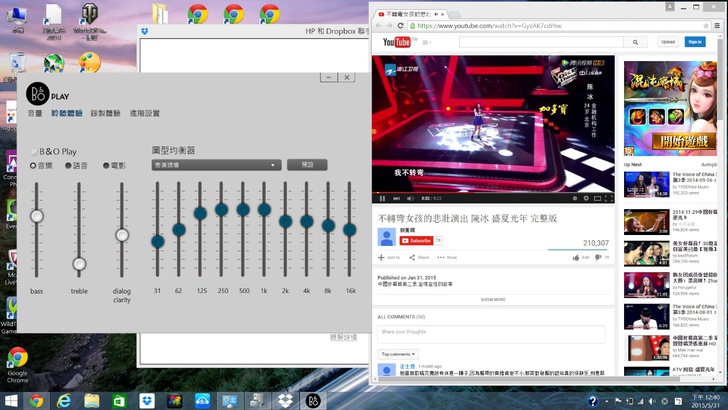728x410 pixels.
Task: Show hidden system tray icons arrow
Action: point(606,401)
